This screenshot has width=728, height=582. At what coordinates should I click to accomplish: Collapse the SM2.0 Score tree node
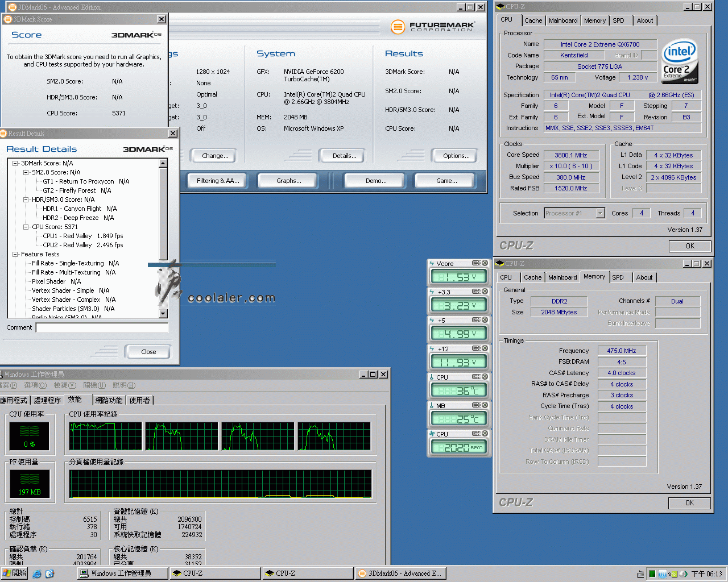[26, 172]
